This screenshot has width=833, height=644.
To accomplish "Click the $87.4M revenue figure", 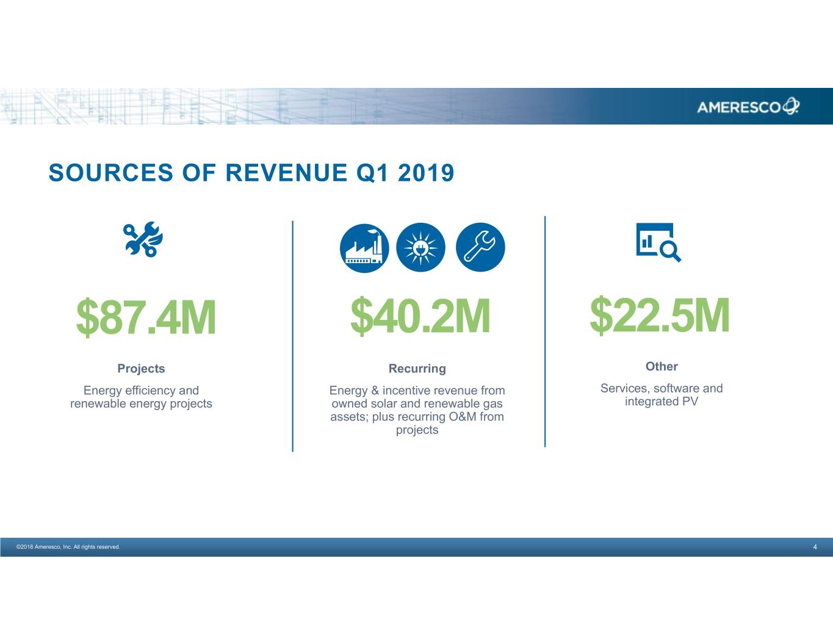I will [146, 318].
